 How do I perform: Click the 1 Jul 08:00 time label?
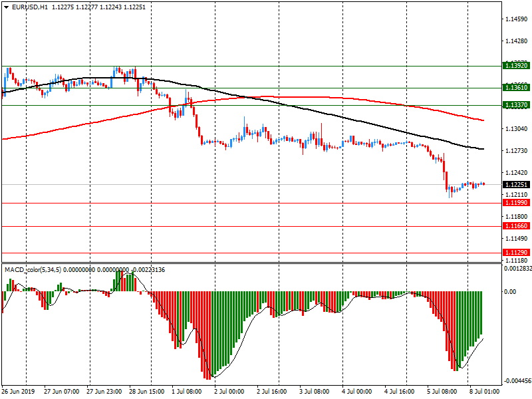point(186,392)
